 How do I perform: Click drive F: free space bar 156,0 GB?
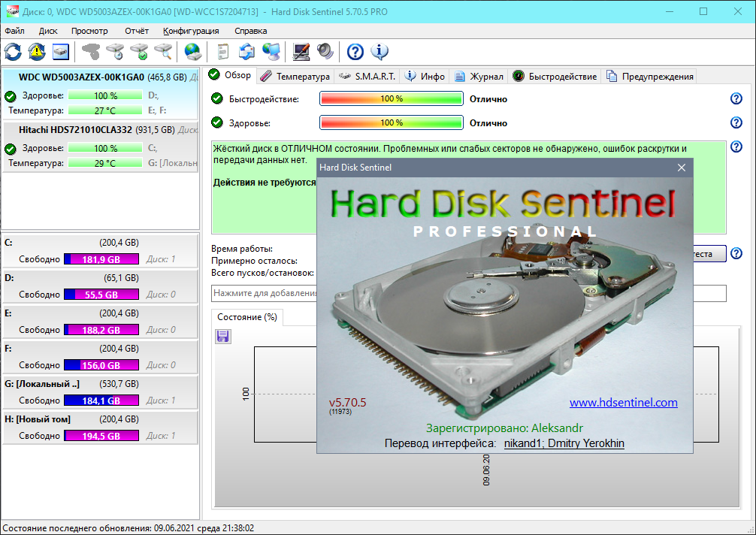[x=101, y=365]
